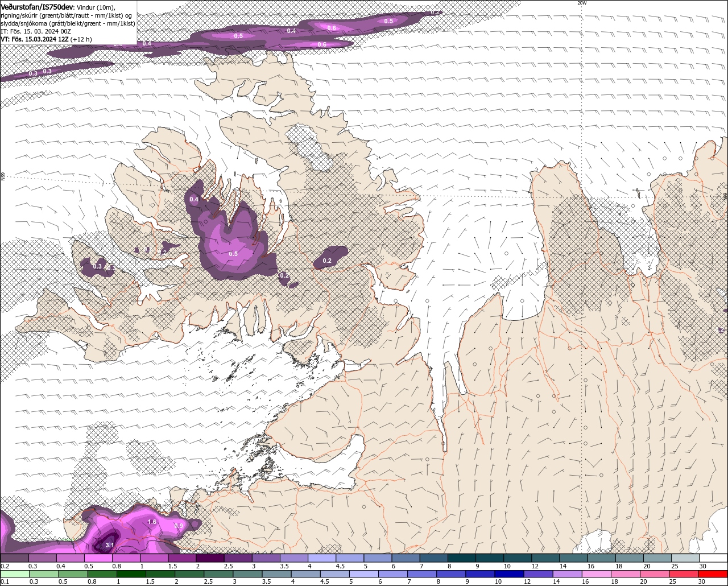Image resolution: width=728 pixels, height=586 pixels.
Task: Click the 0.9 snowfall value on map
Action: coord(179,526)
